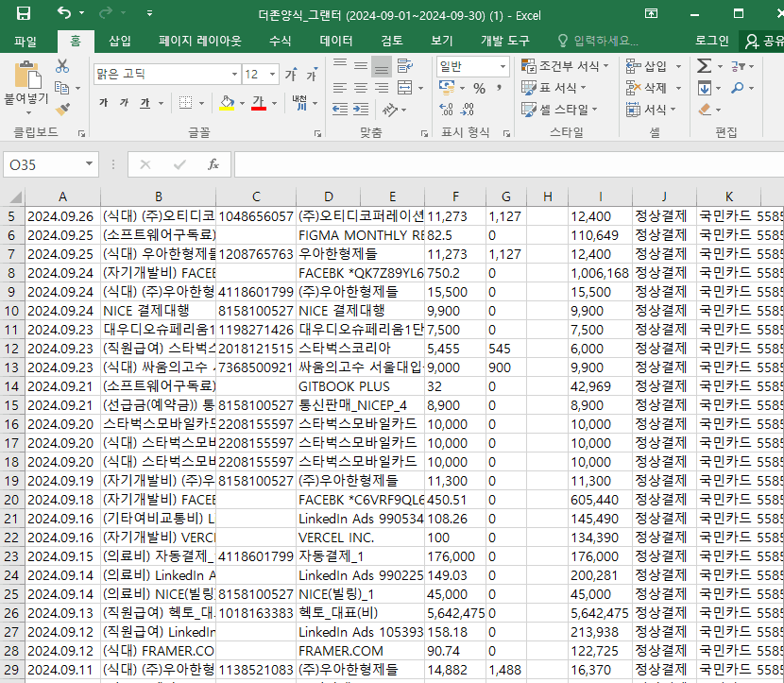Increase decimal places
This screenshot has height=683, width=784.
[x=446, y=109]
